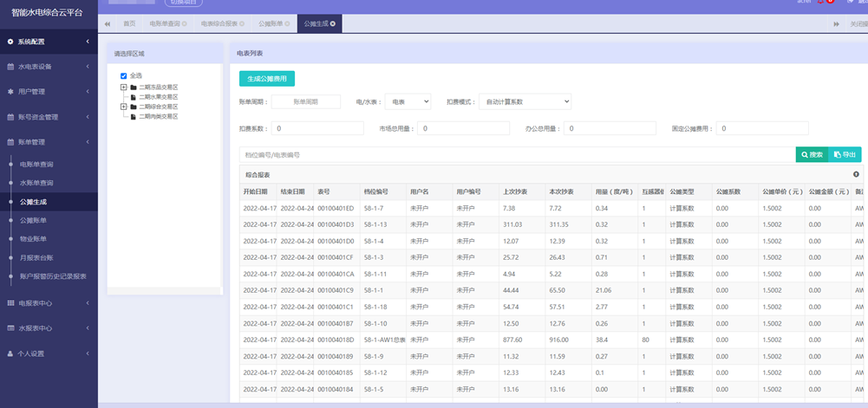Click the 二期综合交易区 folder icon
The height and width of the screenshot is (408, 868).
pos(134,107)
